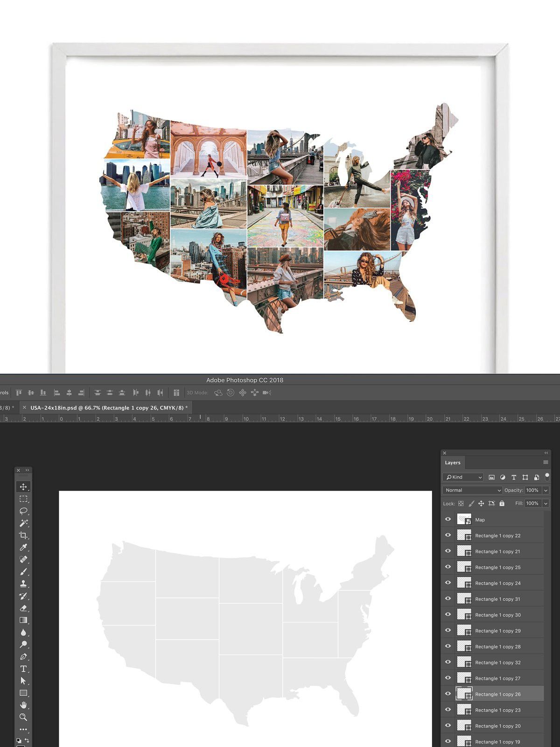Screen dimensions: 560x747
Task: Select the Layers panel tab
Action: click(x=453, y=463)
